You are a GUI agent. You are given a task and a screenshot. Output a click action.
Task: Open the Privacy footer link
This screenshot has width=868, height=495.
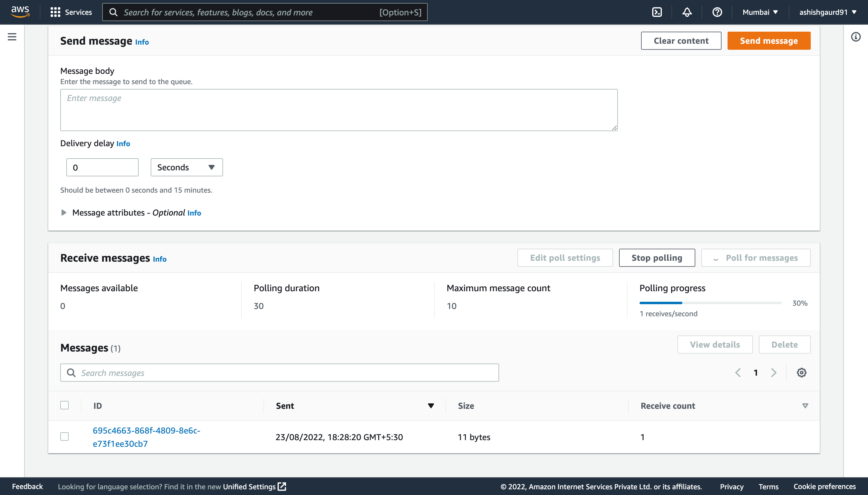(x=731, y=487)
